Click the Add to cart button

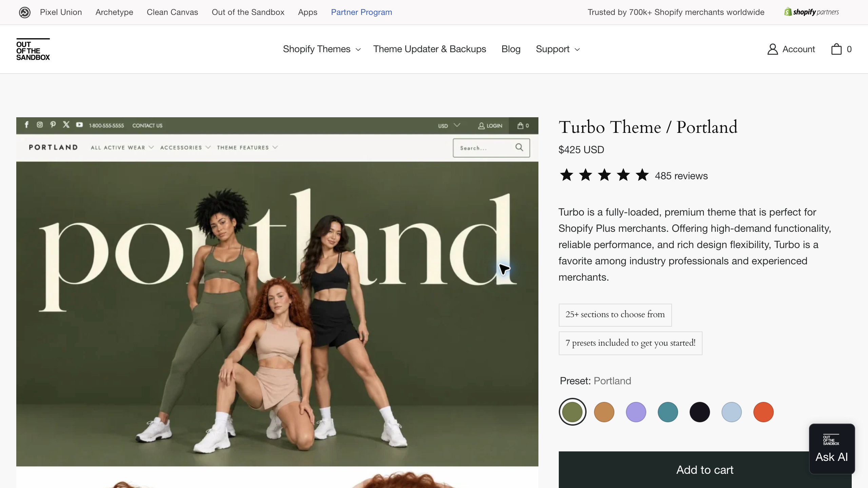pyautogui.click(x=705, y=470)
